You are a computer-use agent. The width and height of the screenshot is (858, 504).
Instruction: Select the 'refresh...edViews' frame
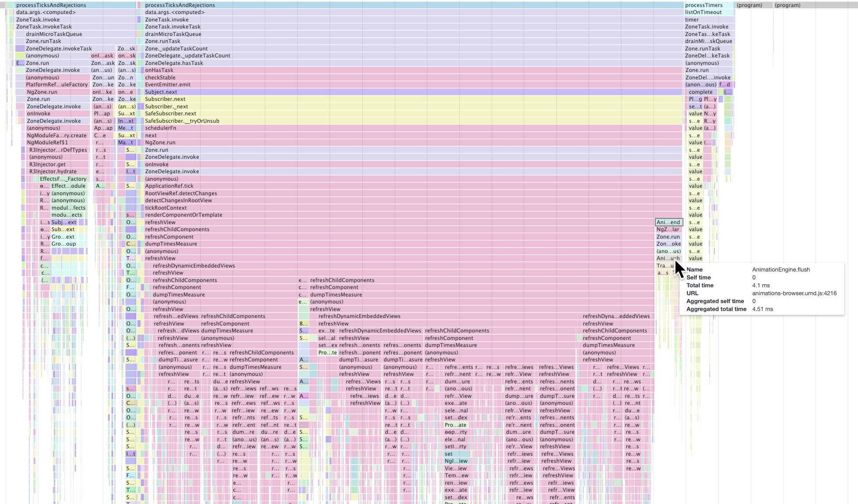(x=176, y=316)
